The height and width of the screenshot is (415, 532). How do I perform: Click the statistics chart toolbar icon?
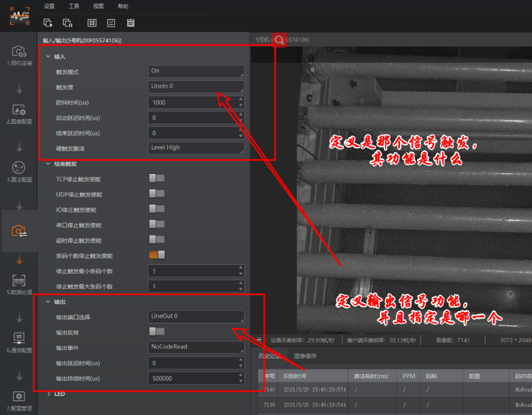[x=111, y=23]
